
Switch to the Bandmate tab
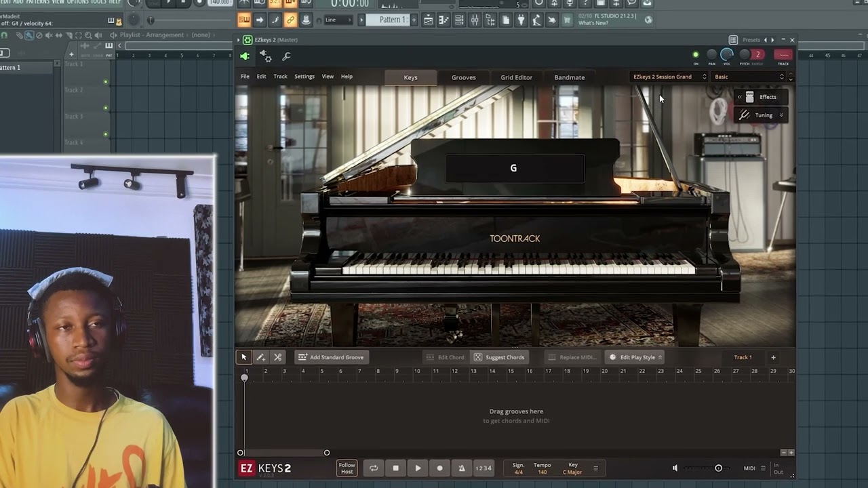[x=570, y=77]
